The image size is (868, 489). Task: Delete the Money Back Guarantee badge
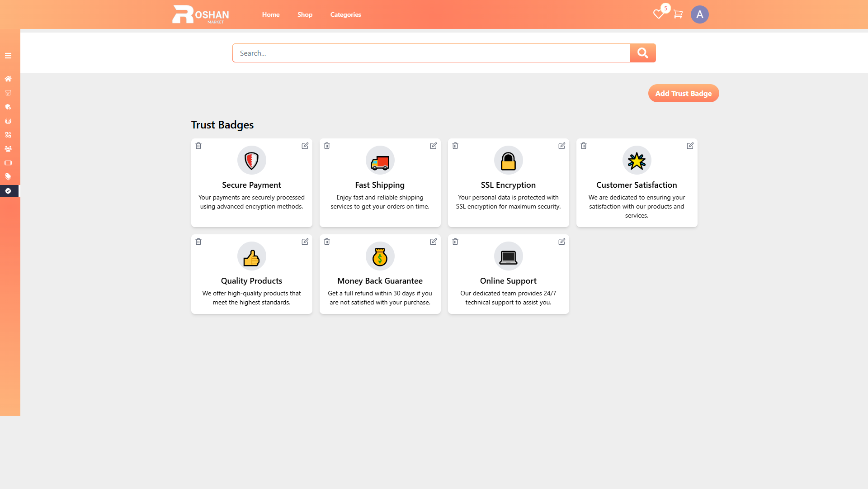click(x=327, y=242)
